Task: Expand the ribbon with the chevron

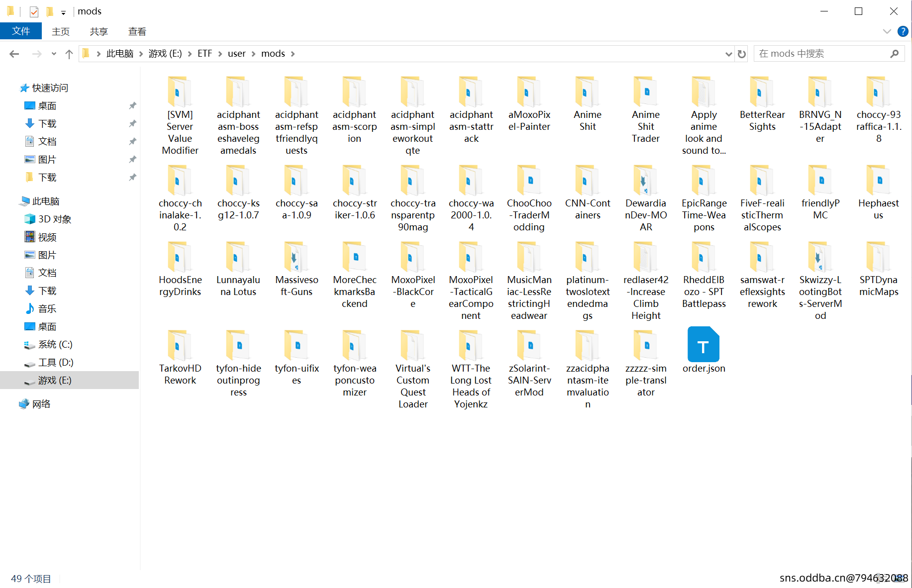Action: pos(887,31)
